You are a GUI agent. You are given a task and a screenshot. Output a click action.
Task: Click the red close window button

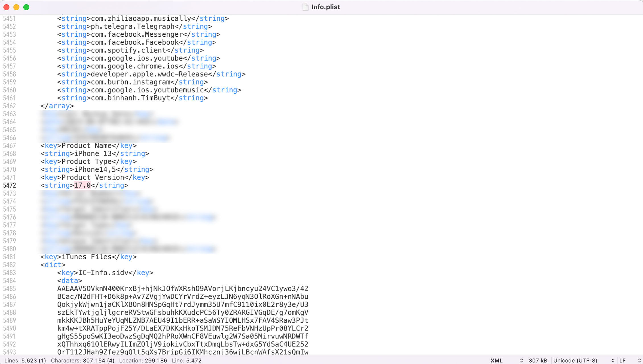point(6,7)
